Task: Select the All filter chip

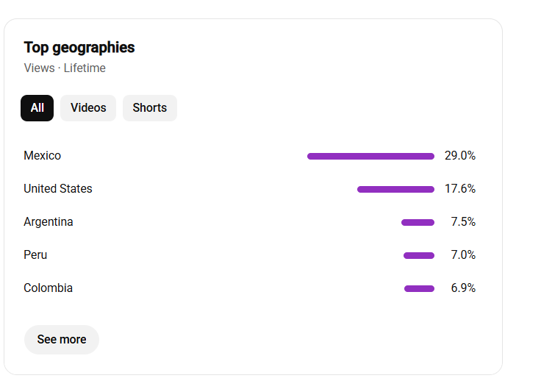Action: coord(37,108)
